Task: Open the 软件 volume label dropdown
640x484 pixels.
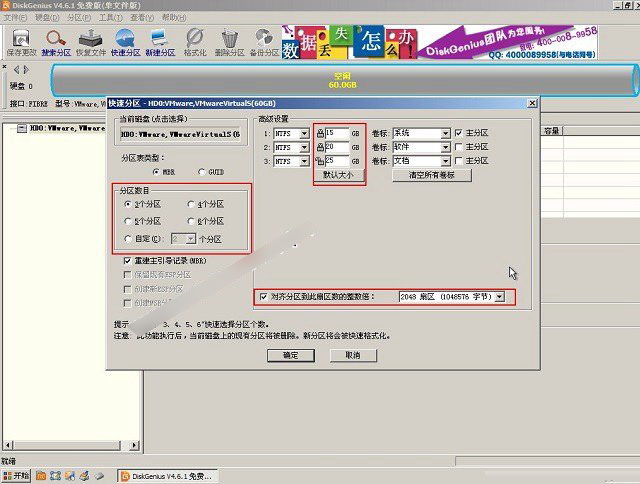Action: 445,147
